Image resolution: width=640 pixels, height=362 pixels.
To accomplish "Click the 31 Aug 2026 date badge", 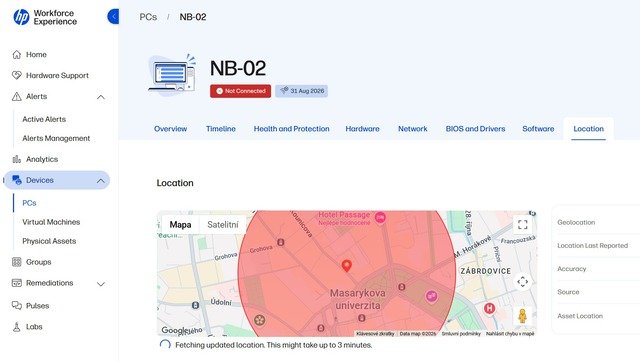I will 301,91.
